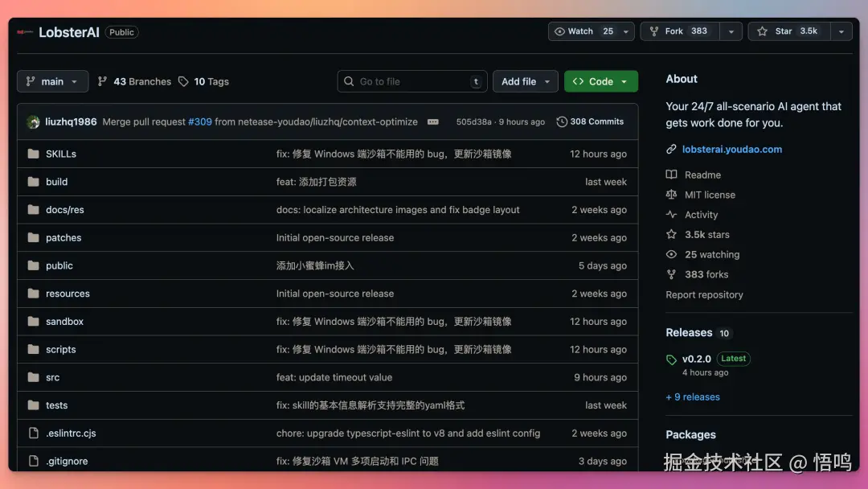Click the history clock icon by 308 Commits

point(561,121)
